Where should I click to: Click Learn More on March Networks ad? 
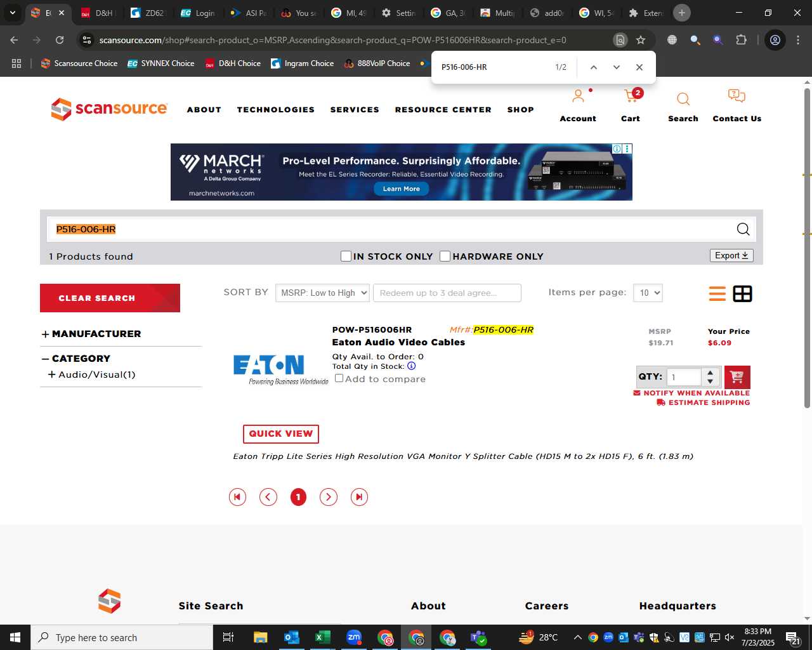point(402,189)
